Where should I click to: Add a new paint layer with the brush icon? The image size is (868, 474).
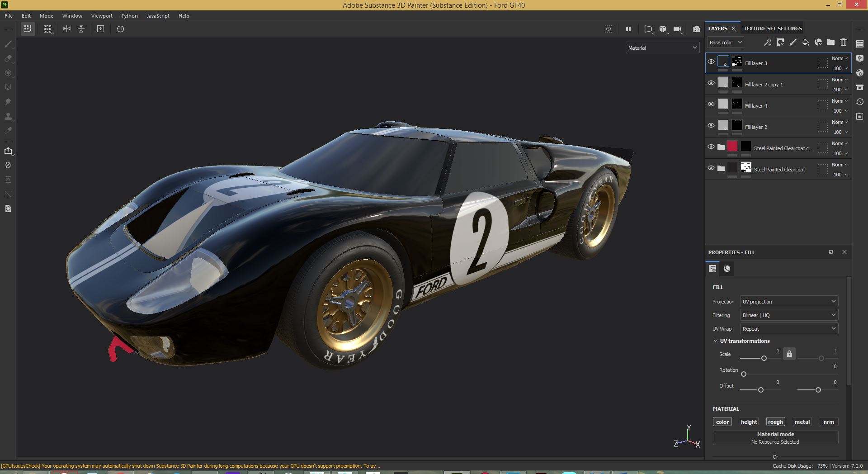pyautogui.click(x=793, y=42)
